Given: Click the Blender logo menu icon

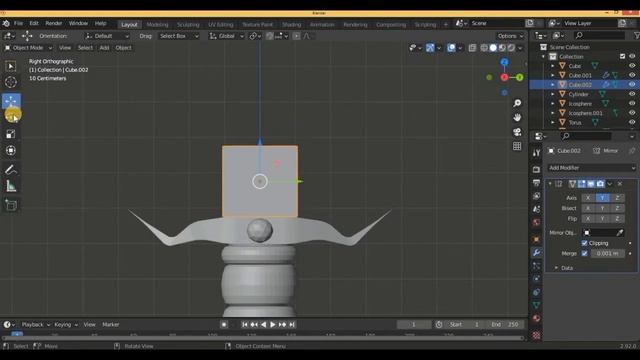Looking at the screenshot, I should [6, 23].
